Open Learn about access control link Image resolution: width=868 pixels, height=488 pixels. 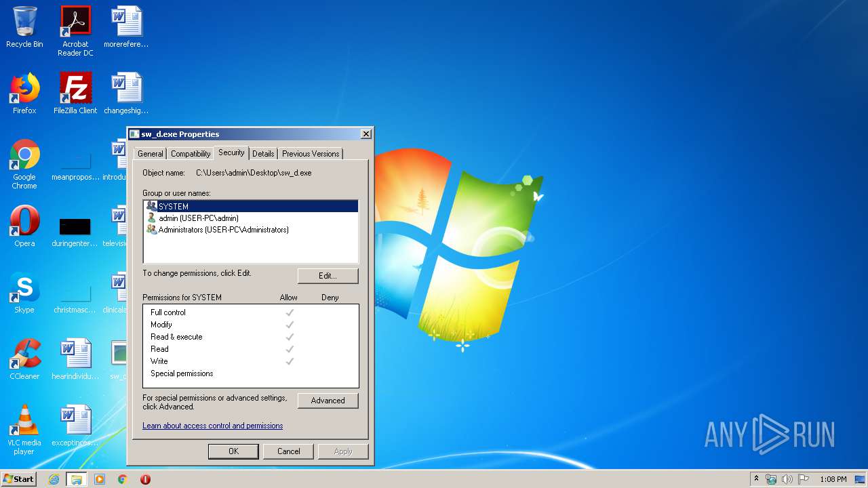212,426
